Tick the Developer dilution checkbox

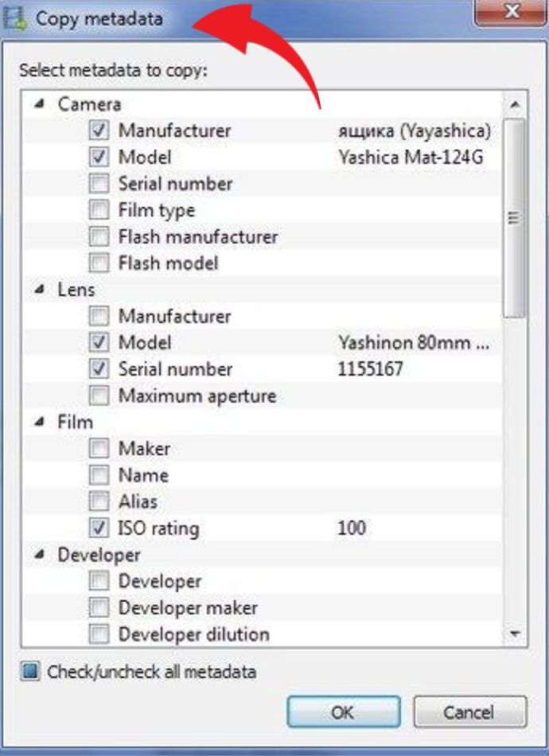[x=99, y=634]
